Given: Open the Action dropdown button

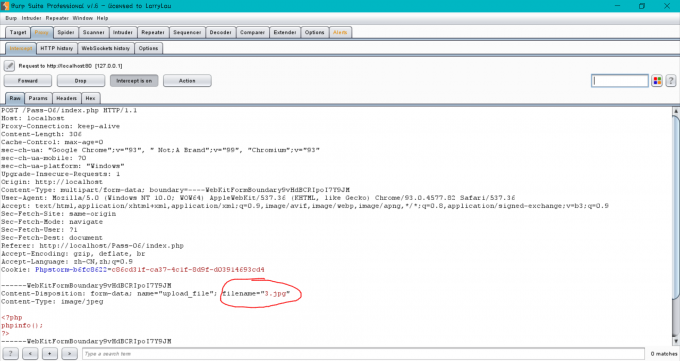Looking at the screenshot, I should pyautogui.click(x=187, y=81).
